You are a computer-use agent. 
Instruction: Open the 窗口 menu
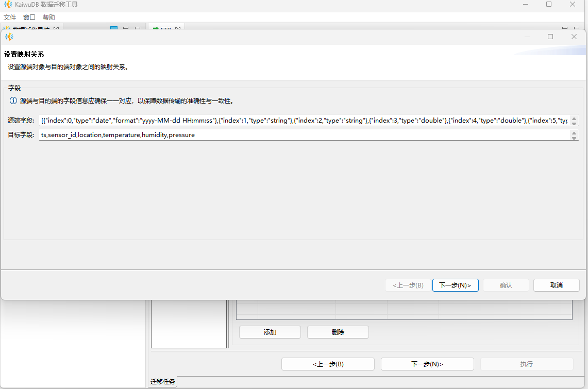[29, 18]
